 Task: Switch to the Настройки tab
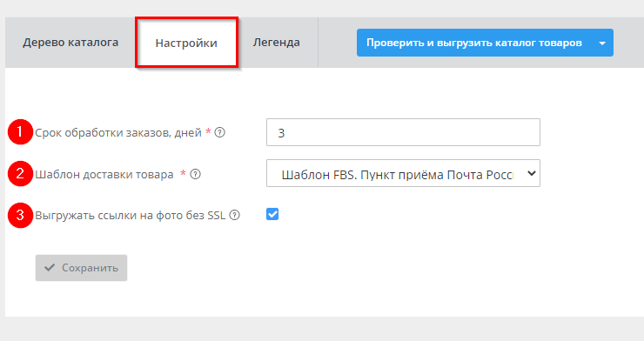pos(186,43)
